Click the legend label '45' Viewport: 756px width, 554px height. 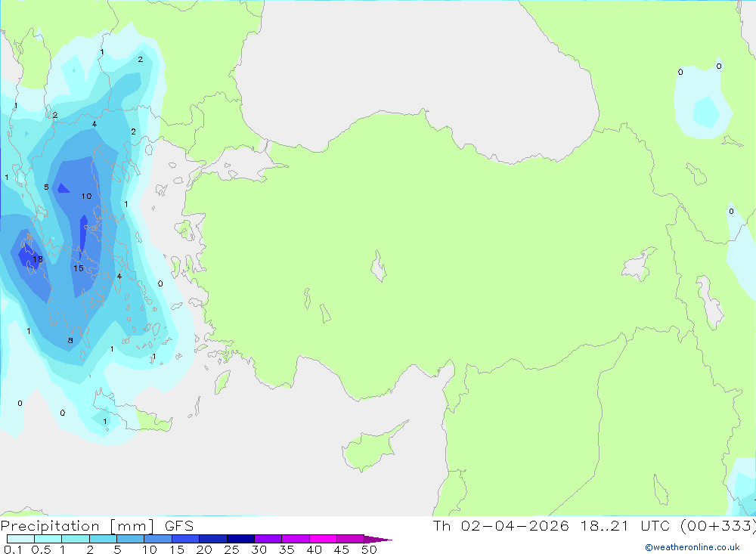(x=342, y=549)
